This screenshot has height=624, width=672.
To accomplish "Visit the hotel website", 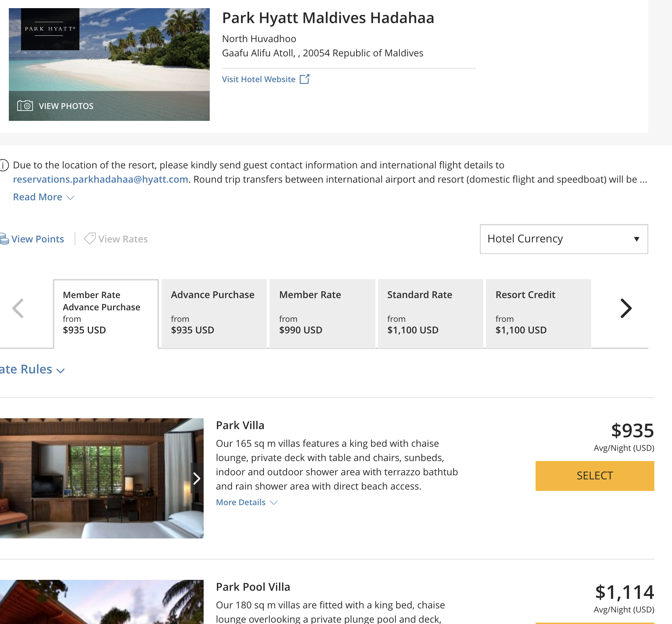I will pos(259,79).
